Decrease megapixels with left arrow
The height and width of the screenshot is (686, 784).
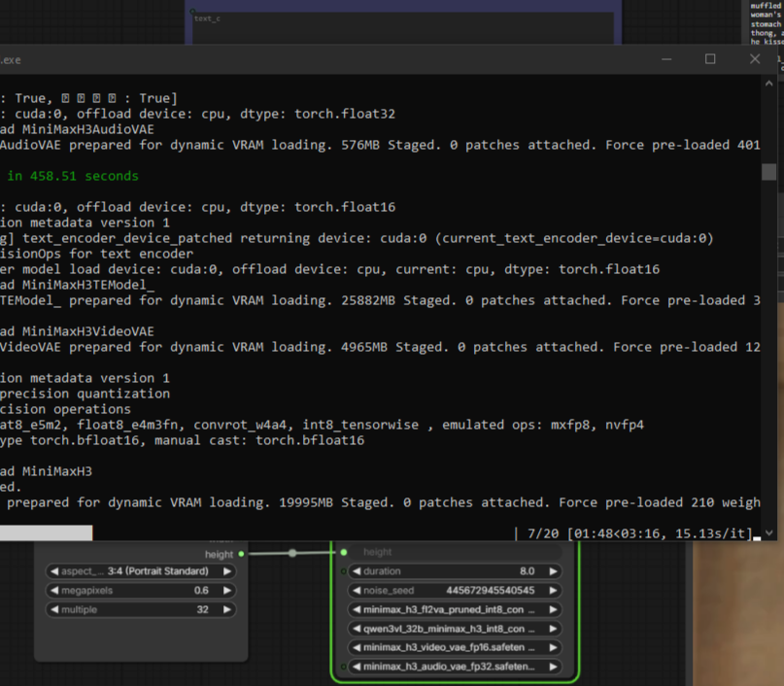click(x=54, y=591)
